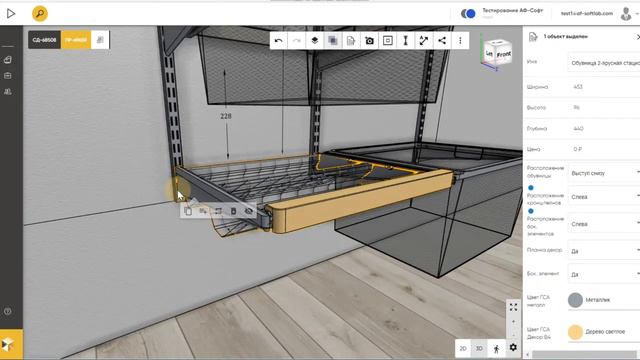
Task: Click the white document tab button
Action: [100, 40]
